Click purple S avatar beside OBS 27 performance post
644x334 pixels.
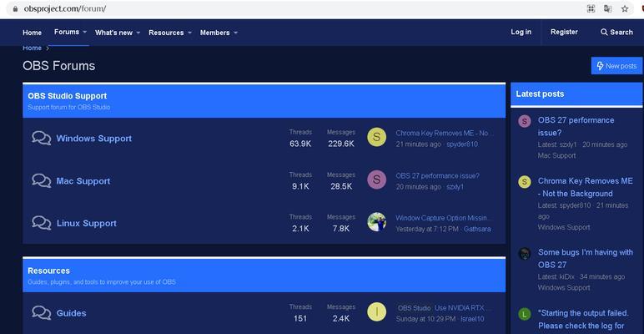525,121
